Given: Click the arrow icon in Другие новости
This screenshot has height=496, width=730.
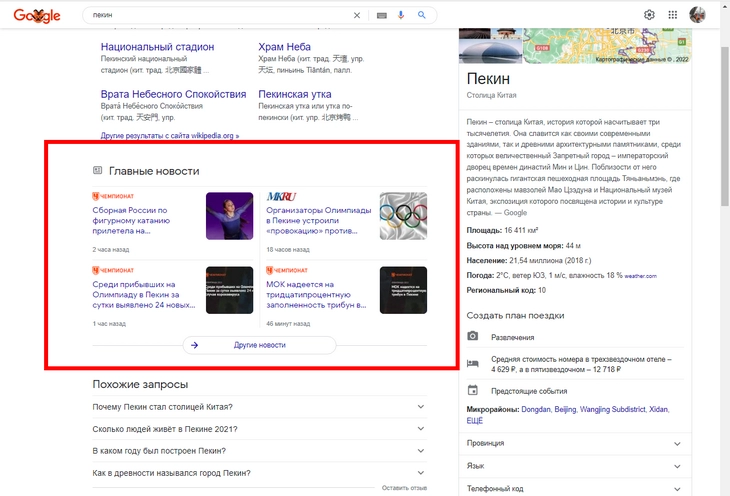Looking at the screenshot, I should pos(195,345).
